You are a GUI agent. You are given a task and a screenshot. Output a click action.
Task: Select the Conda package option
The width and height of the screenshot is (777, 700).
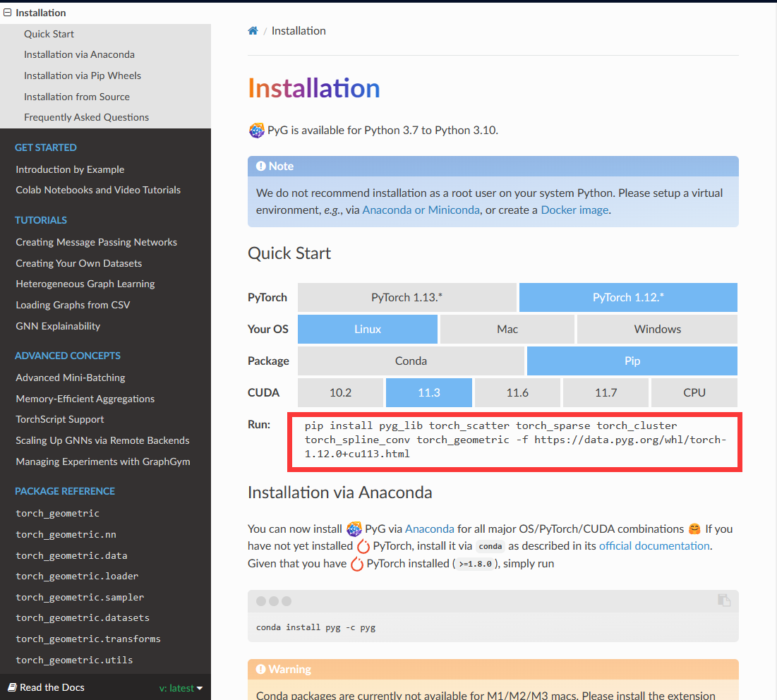click(411, 361)
